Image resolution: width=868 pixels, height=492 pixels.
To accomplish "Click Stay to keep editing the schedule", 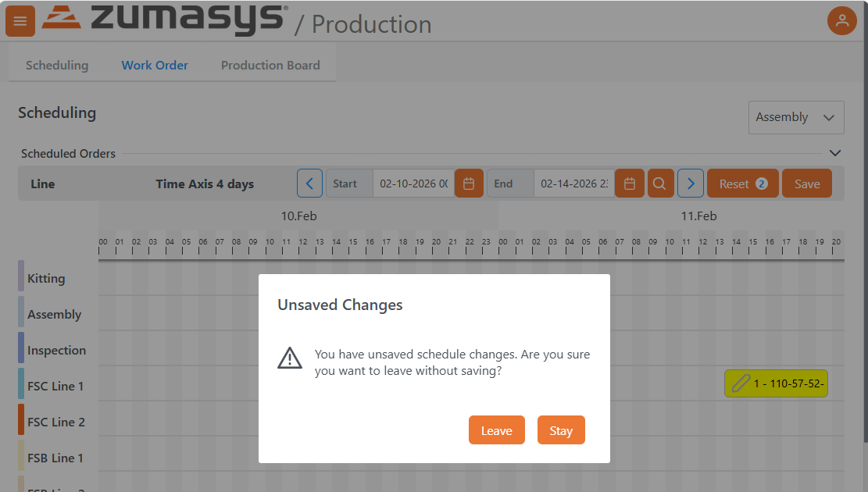I will pos(561,430).
